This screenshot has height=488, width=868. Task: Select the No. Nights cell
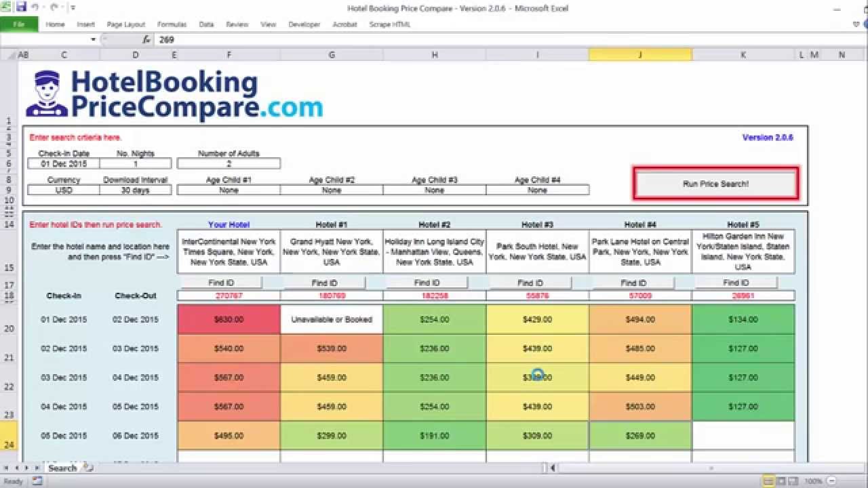[x=136, y=163]
